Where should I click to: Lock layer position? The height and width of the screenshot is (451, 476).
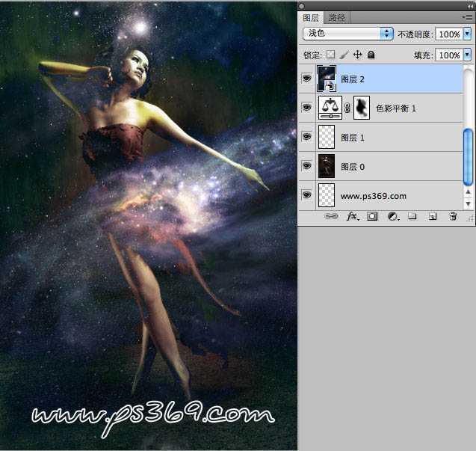pos(358,55)
